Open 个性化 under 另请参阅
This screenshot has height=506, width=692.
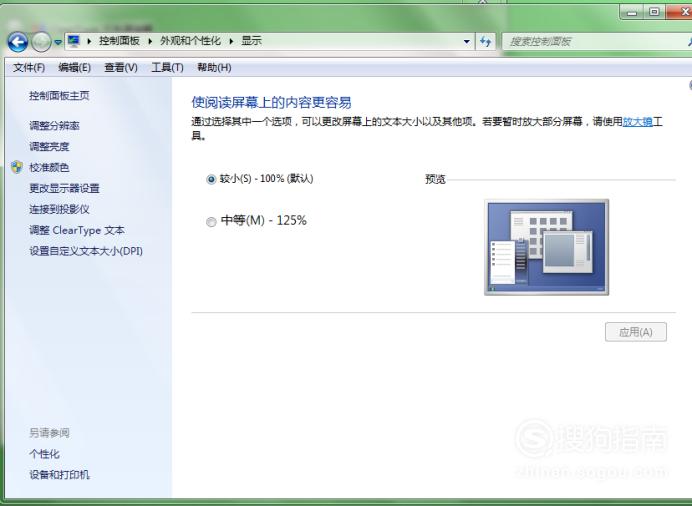(x=44, y=454)
